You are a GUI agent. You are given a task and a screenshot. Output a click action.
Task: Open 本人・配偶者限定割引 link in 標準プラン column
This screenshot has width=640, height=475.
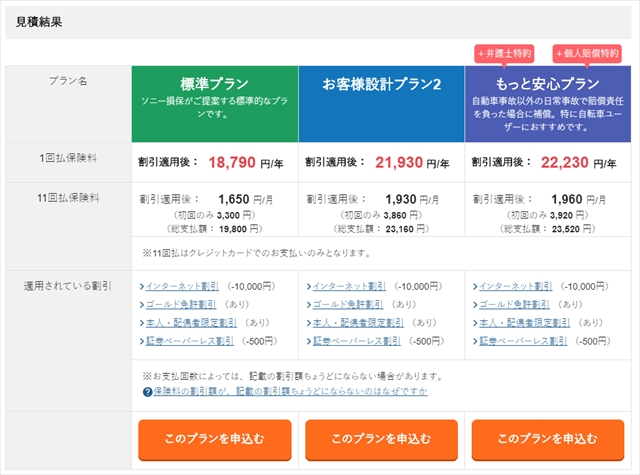(x=186, y=323)
